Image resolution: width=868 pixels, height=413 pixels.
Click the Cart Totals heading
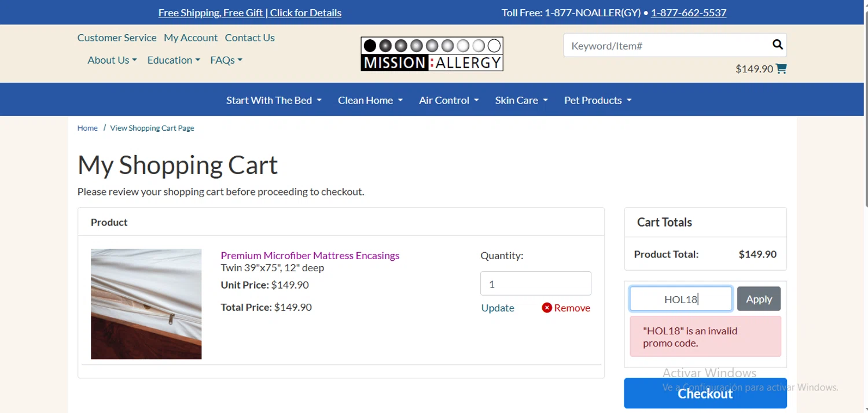click(664, 222)
